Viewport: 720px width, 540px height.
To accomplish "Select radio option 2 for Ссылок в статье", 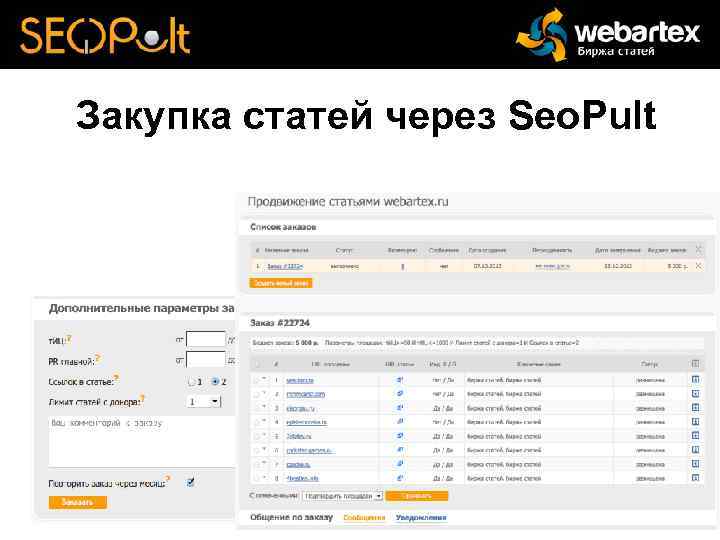I will (x=215, y=382).
